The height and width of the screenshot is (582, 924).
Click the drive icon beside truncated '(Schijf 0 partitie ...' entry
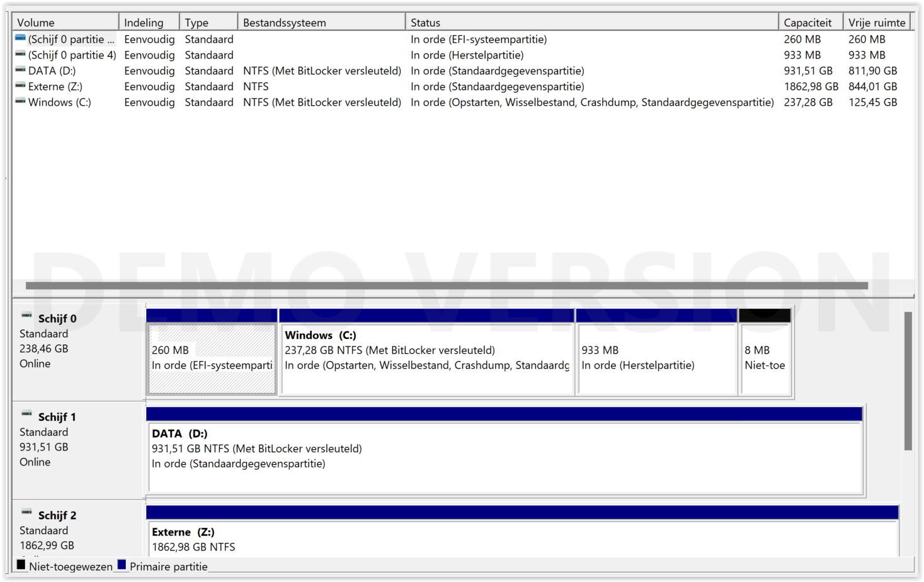pyautogui.click(x=21, y=38)
